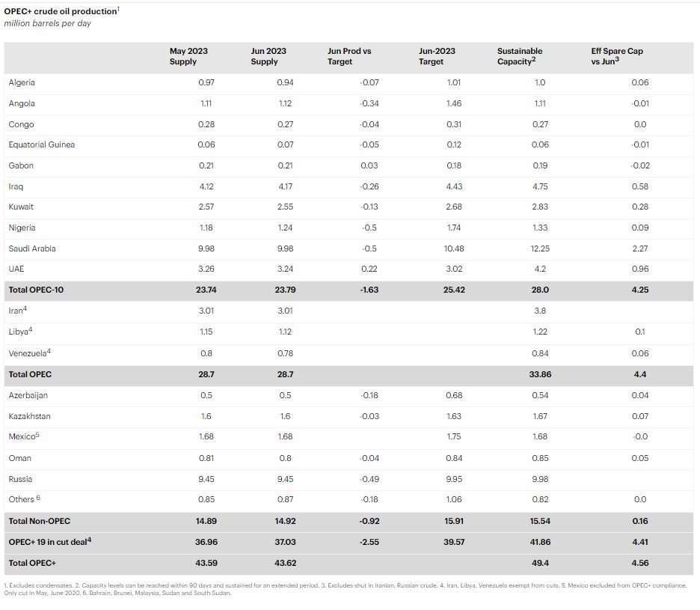Select the Russia row label
The width and height of the screenshot is (700, 610).
click(21, 479)
